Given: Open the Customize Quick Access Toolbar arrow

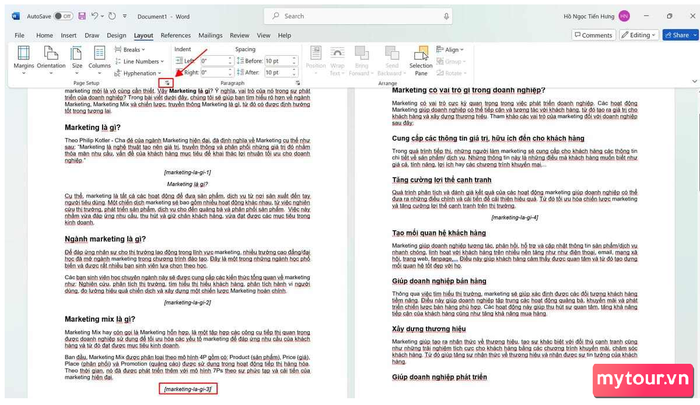Looking at the screenshot, I should (125, 16).
